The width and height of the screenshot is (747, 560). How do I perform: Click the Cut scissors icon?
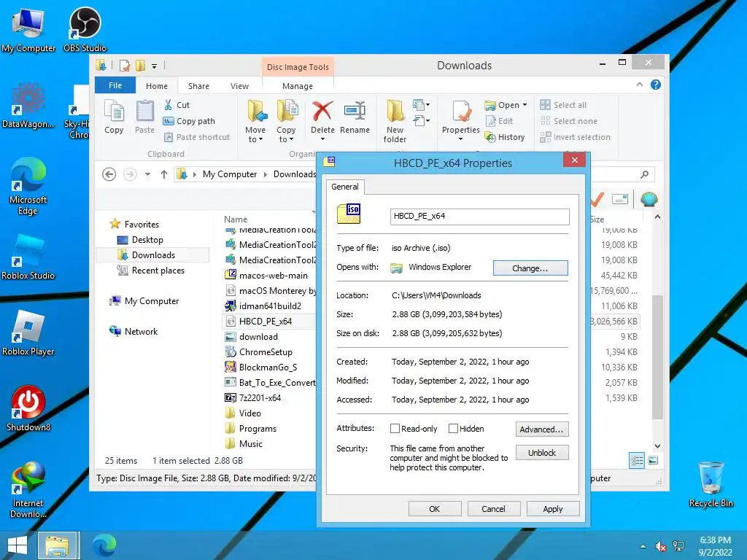(169, 105)
